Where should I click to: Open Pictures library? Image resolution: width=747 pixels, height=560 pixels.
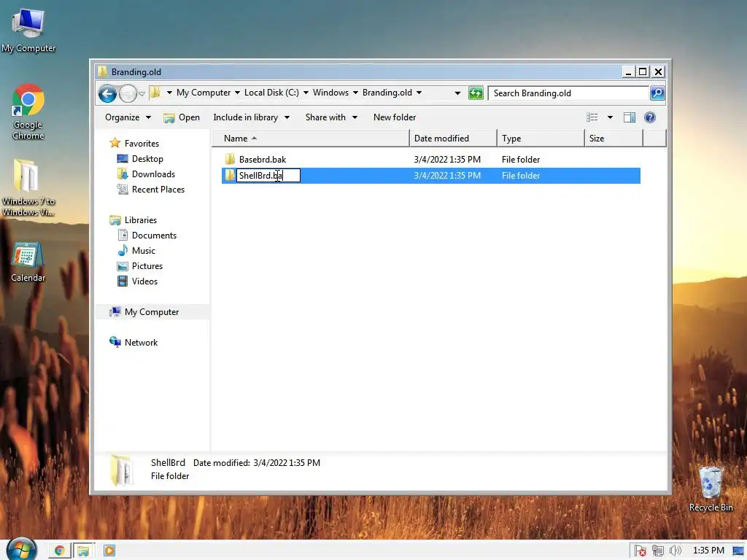(x=147, y=265)
